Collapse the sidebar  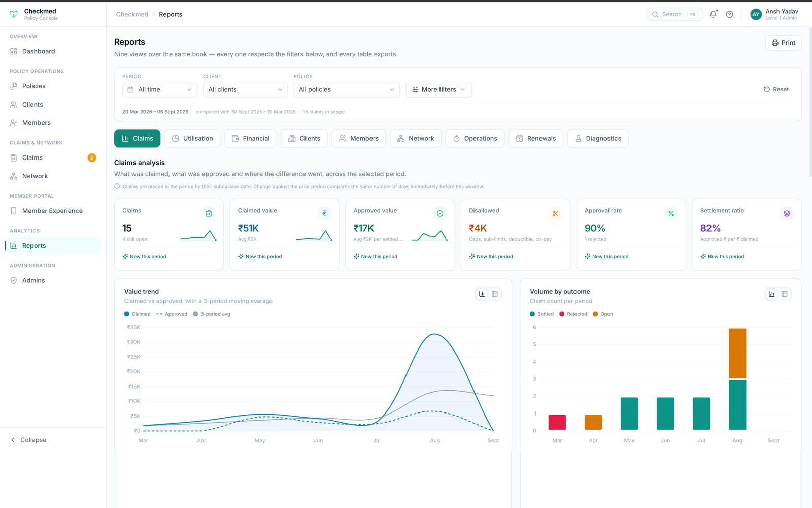pyautogui.click(x=28, y=440)
